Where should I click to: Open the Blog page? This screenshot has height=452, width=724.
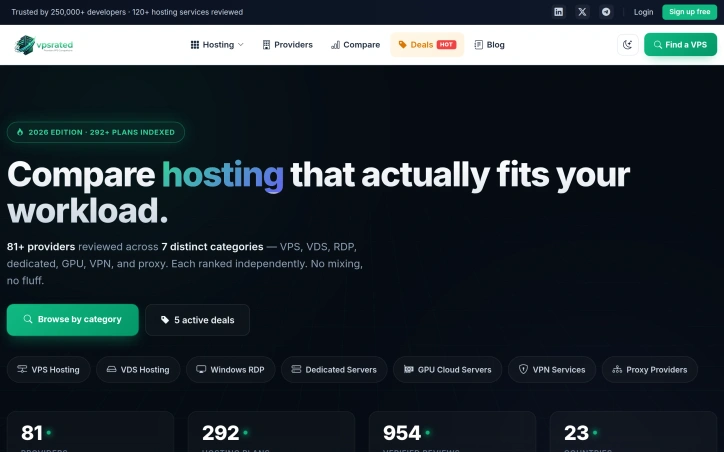pyautogui.click(x=489, y=45)
